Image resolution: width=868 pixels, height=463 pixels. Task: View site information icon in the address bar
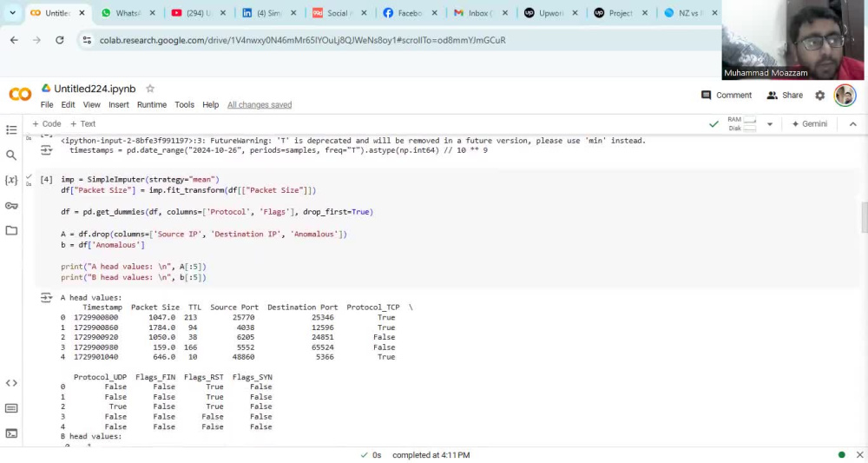coord(87,40)
